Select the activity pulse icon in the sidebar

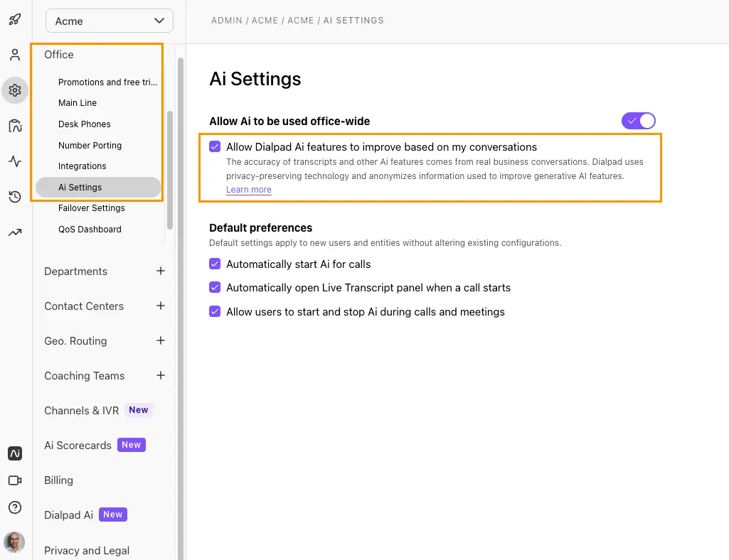[15, 161]
